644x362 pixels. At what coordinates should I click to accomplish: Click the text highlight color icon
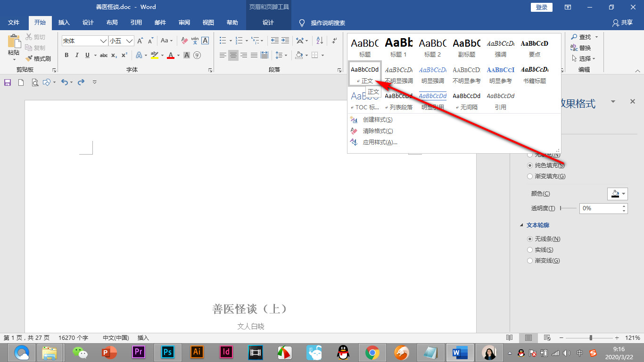pos(155,55)
